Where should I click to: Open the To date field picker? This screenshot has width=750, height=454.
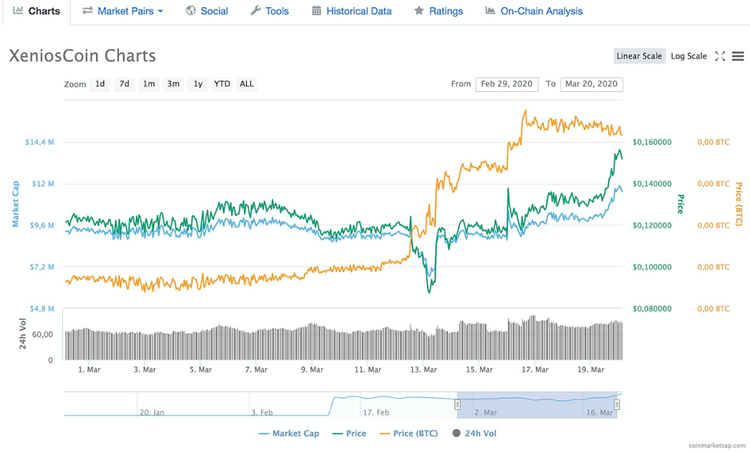pyautogui.click(x=591, y=84)
